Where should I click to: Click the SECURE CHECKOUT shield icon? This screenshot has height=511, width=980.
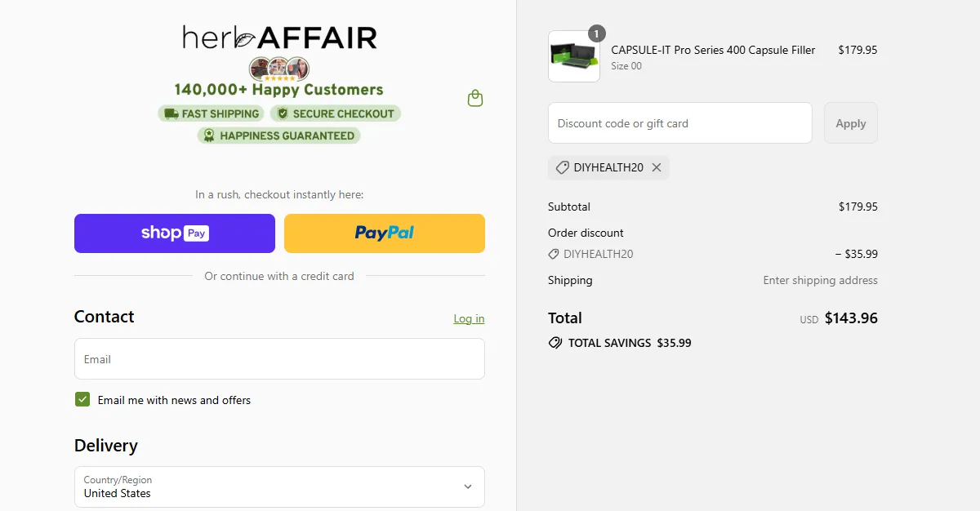pyautogui.click(x=284, y=113)
